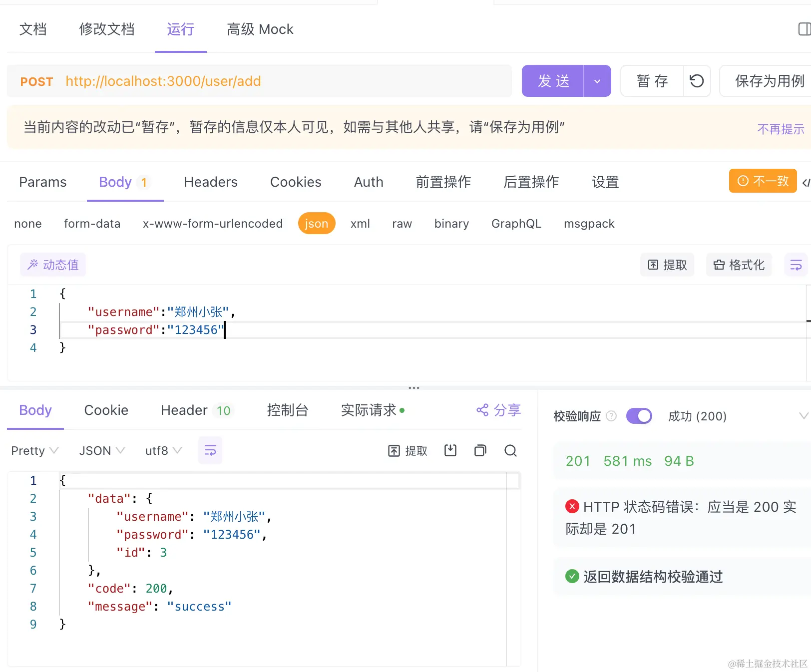The width and height of the screenshot is (811, 672).
Task: Click the 581 ms response time
Action: tap(628, 461)
